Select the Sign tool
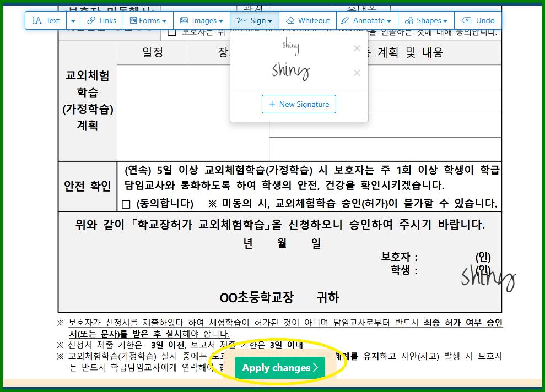Image resolution: width=545 pixels, height=392 pixels. coord(253,20)
